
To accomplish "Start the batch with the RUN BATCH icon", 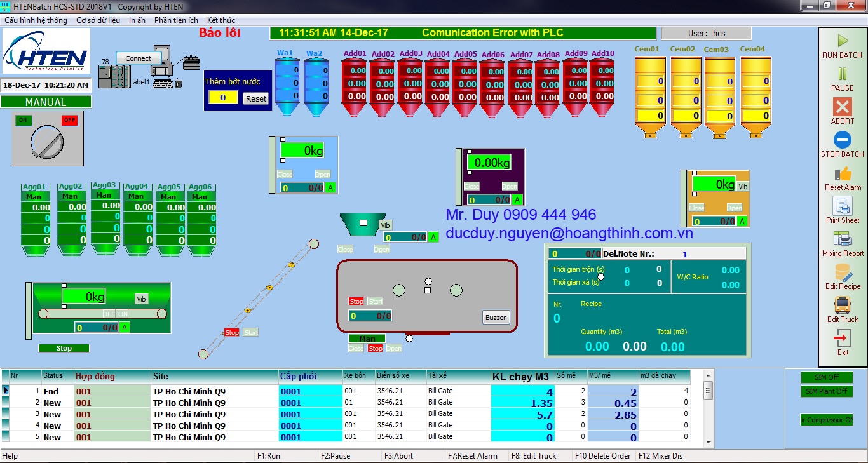I will coord(843,41).
